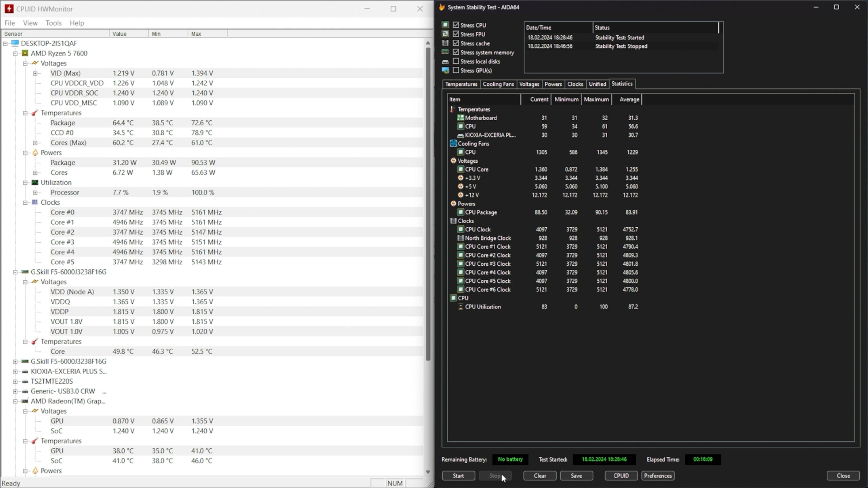The width and height of the screenshot is (868, 488).
Task: Enable the Stress local disks checkbox
Action: [x=456, y=61]
